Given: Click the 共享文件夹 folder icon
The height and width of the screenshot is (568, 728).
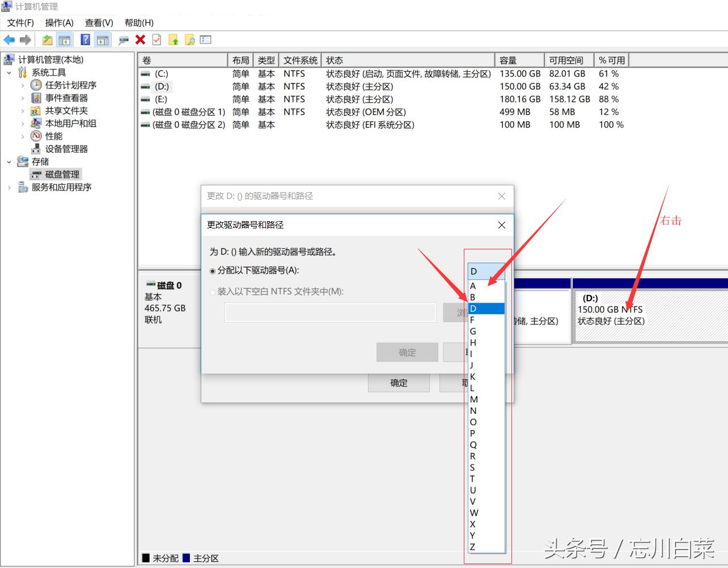Looking at the screenshot, I should pos(36,111).
